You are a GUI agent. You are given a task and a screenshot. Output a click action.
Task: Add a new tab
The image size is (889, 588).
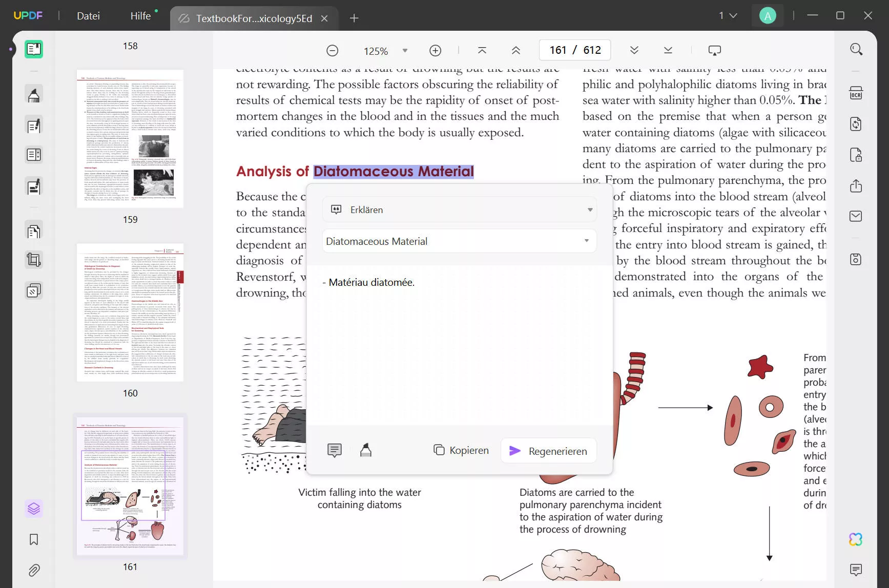click(x=354, y=18)
